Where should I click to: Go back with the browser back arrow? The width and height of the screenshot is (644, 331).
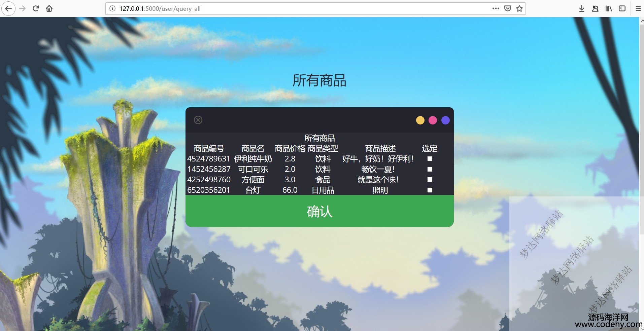pyautogui.click(x=8, y=8)
